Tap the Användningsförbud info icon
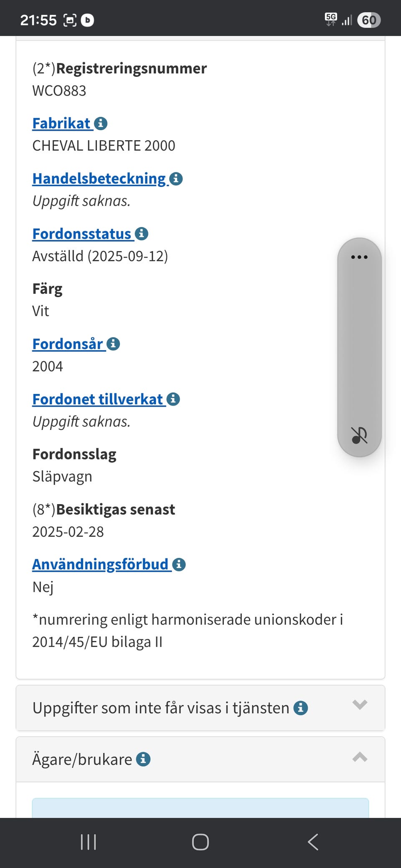401x868 pixels. 179,564
